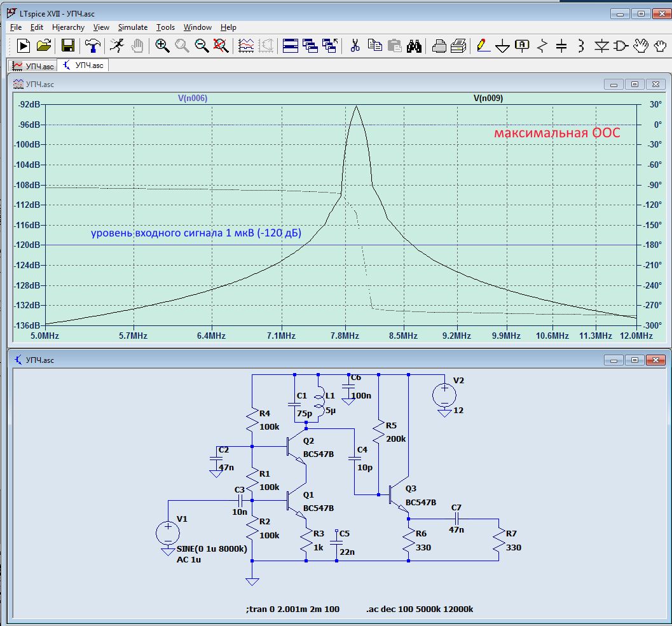The height and width of the screenshot is (626, 672).
Task: Click the -180° phase axis label
Action: 654,245
